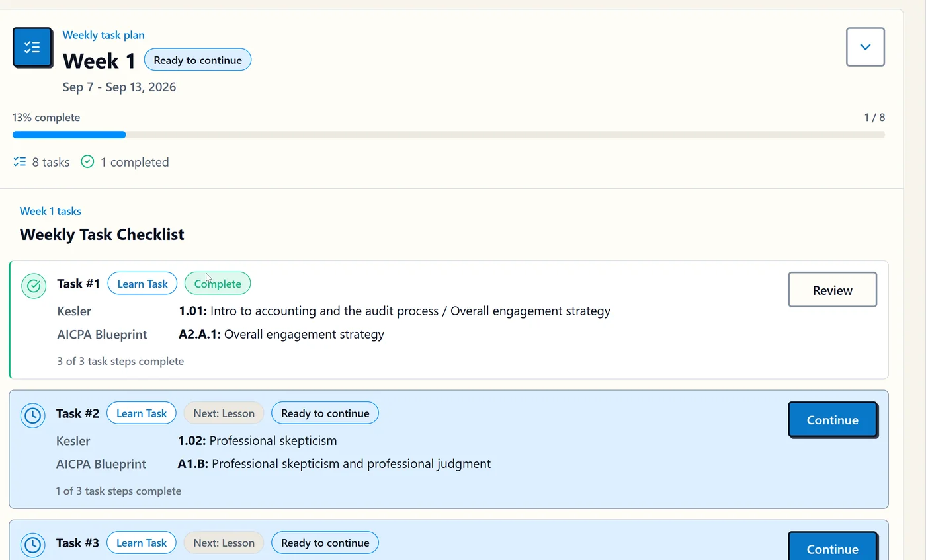The height and width of the screenshot is (560, 926).
Task: Continue Task #2 Professional skepticism
Action: click(x=833, y=420)
